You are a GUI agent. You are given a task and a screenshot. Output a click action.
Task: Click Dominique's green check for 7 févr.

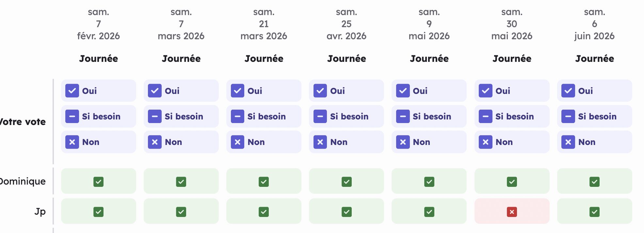pos(98,182)
